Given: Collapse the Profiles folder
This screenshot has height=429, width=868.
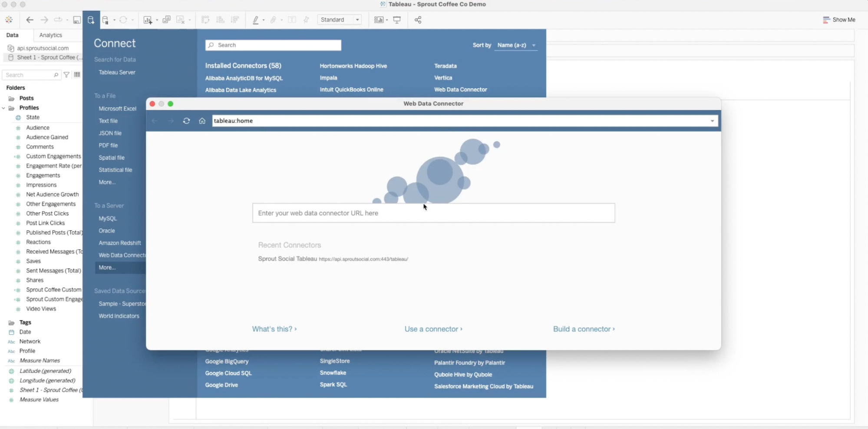Looking at the screenshot, I should tap(3, 108).
